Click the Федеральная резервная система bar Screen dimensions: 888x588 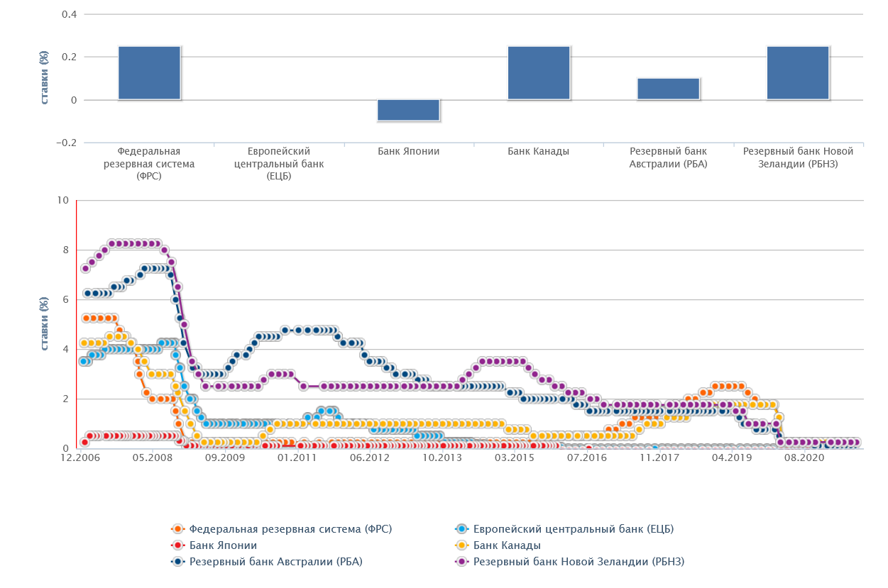(x=149, y=72)
